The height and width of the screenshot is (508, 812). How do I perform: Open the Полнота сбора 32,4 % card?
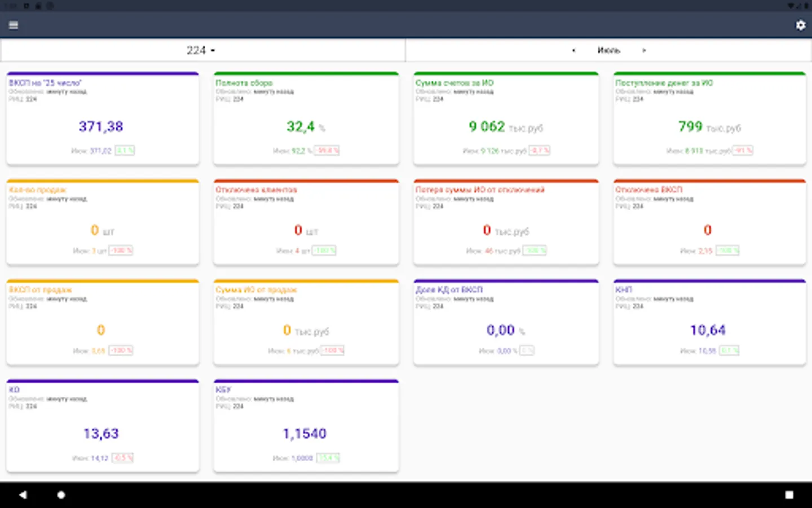coord(306,119)
